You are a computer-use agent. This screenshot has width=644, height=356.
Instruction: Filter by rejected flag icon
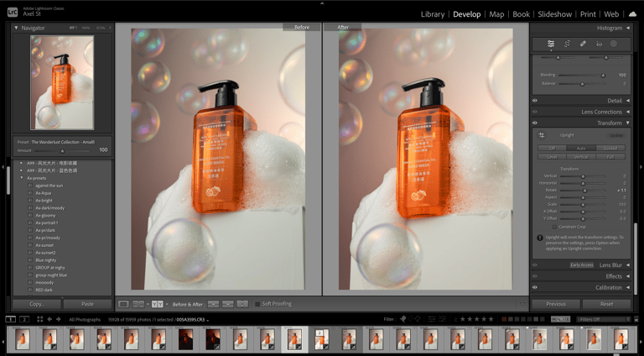click(418, 319)
